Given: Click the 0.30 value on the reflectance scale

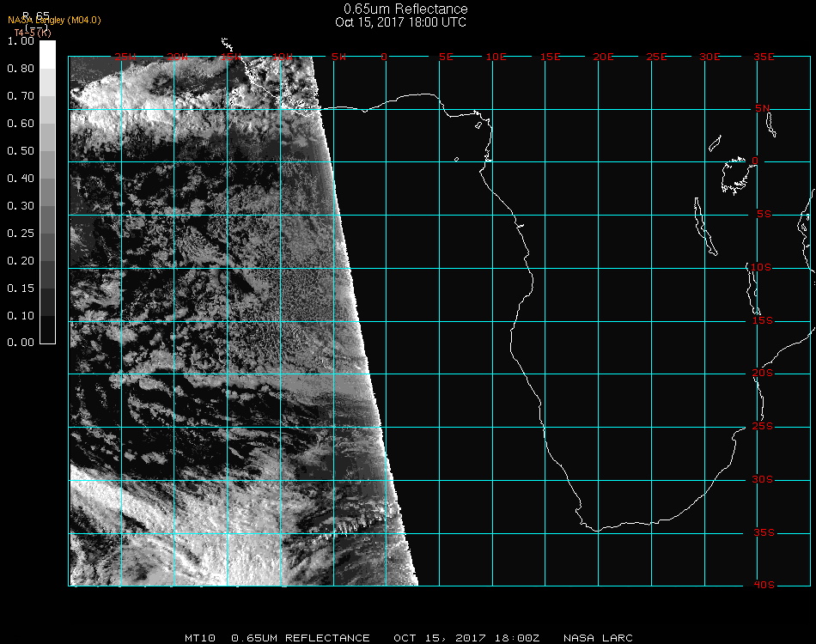Looking at the screenshot, I should coord(21,206).
